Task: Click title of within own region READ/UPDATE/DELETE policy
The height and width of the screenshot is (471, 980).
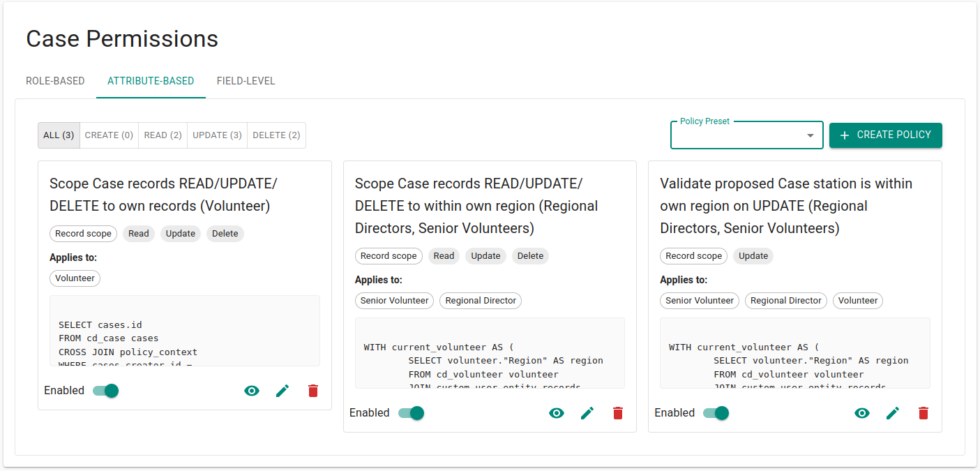Action: tap(477, 206)
